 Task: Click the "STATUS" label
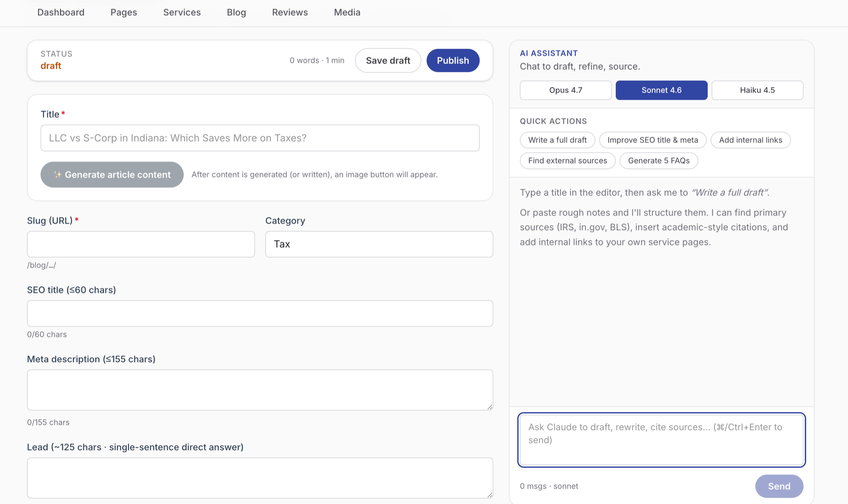pyautogui.click(x=56, y=54)
